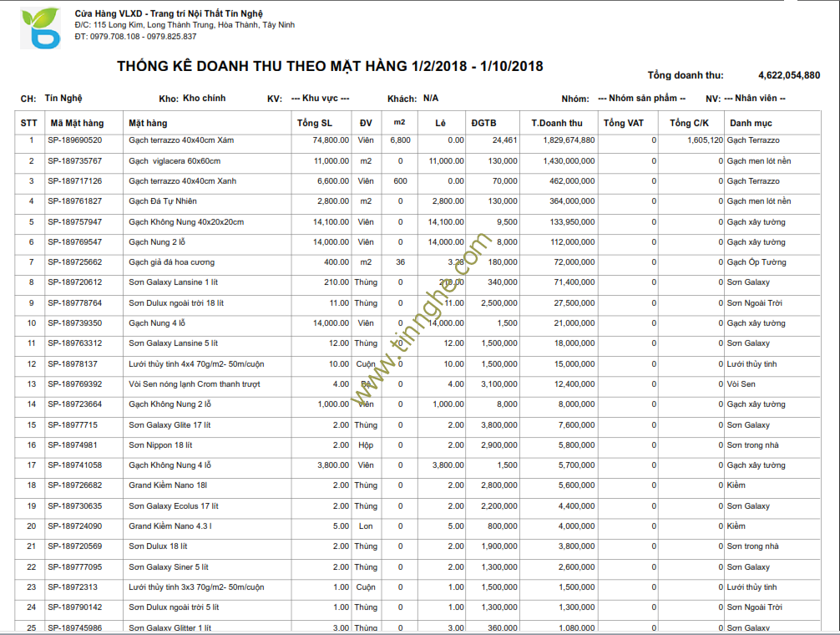Click the item Gạch Không Nung 4 lỗ
Screen dimensions: 840x635
pos(170,465)
